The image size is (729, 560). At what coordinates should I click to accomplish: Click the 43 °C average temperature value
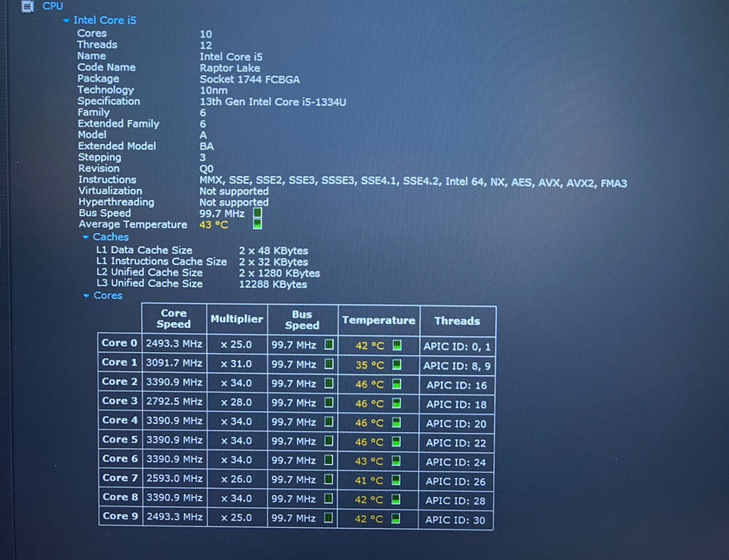214,225
